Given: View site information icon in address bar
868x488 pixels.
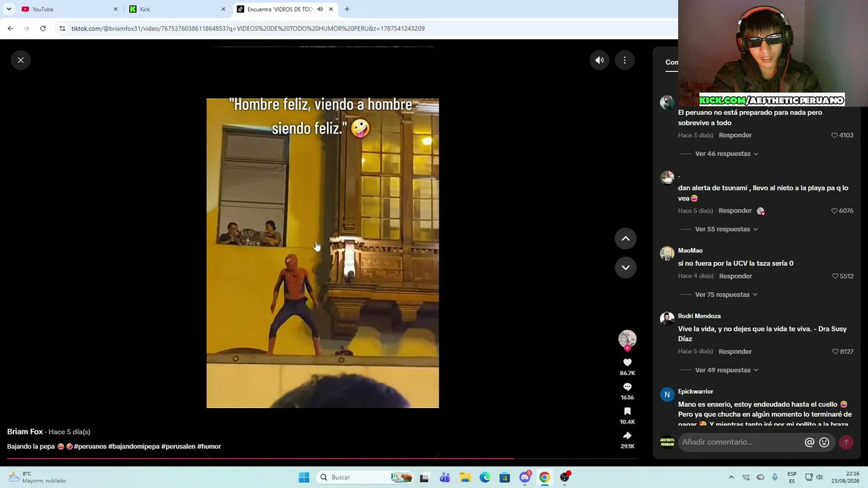Looking at the screenshot, I should (62, 28).
